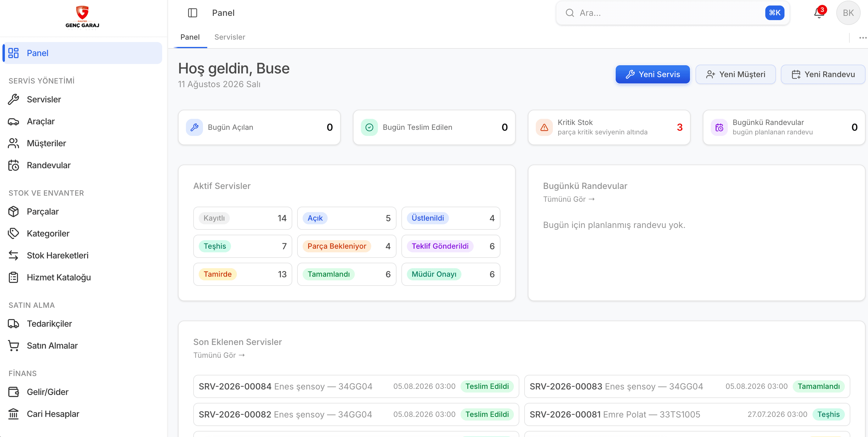
Task: Open Stok Hareketleri in the sidebar
Action: click(x=82, y=255)
